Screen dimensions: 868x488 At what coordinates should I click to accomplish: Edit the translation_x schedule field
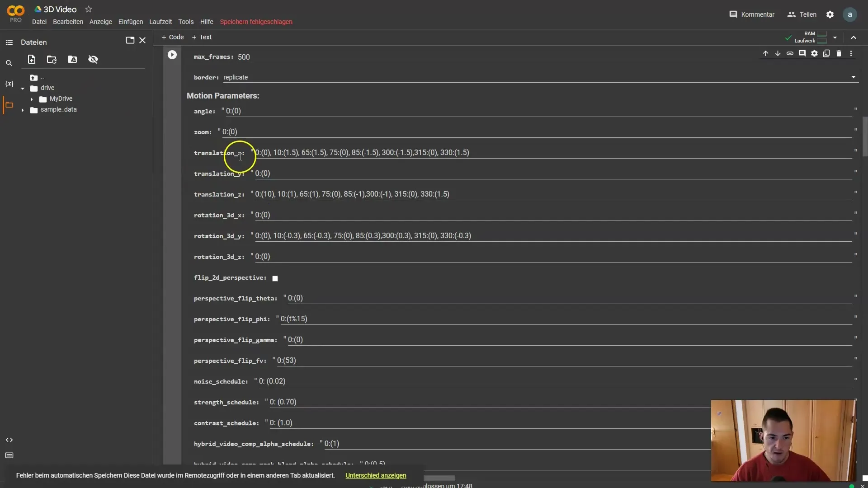(x=553, y=153)
